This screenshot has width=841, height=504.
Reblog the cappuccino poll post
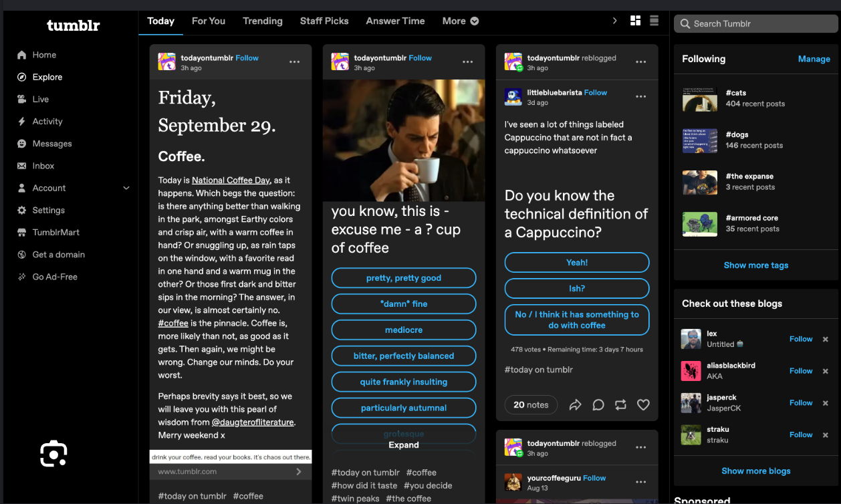click(x=620, y=404)
